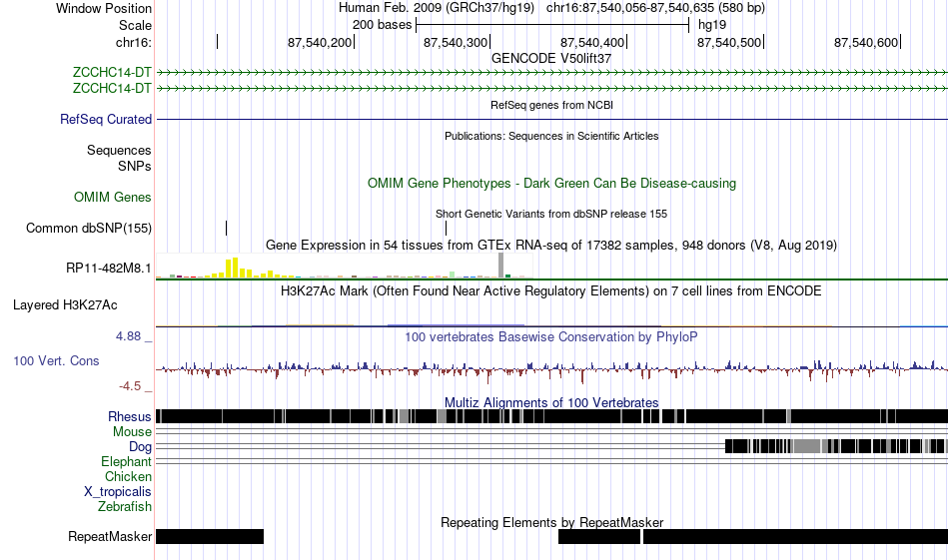
Task: Select the upper ZCCHC14-DT transcript label
Action: (x=112, y=73)
